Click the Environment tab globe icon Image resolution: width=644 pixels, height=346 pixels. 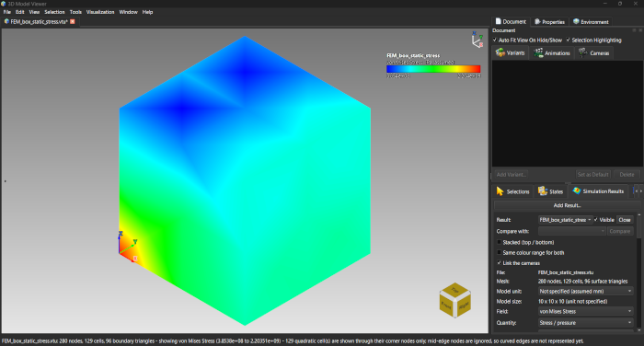[576, 21]
